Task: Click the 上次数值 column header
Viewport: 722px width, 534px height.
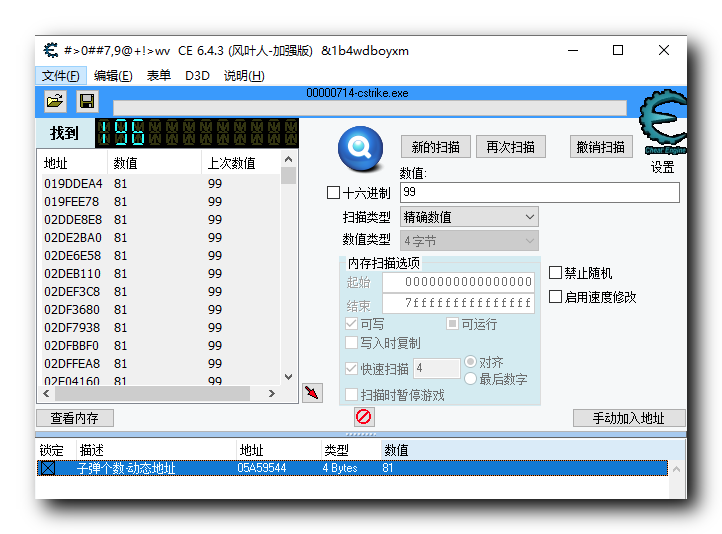Action: pyautogui.click(x=240, y=163)
